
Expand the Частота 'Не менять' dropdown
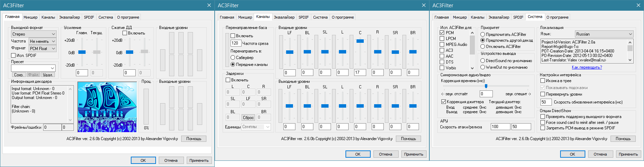pyautogui.click(x=42, y=41)
